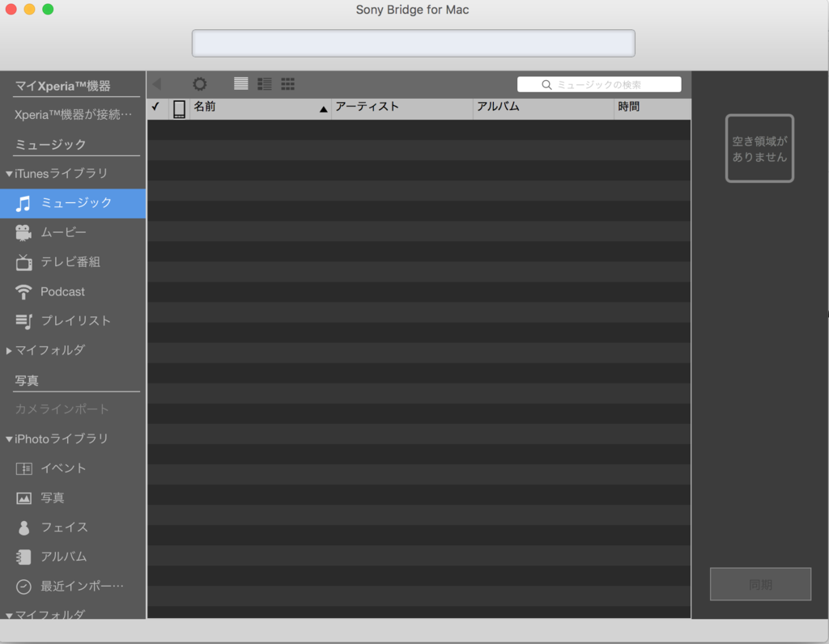The height and width of the screenshot is (644, 829).
Task: Click the back arrow in toolbar
Action: click(156, 84)
